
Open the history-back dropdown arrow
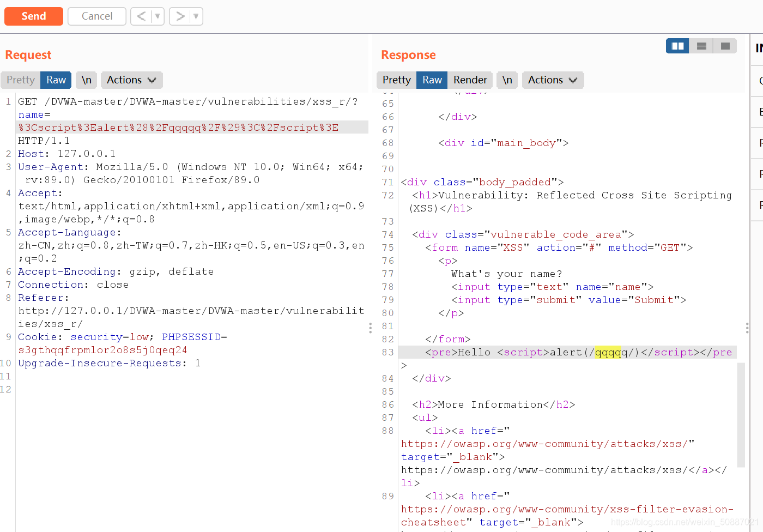(158, 16)
